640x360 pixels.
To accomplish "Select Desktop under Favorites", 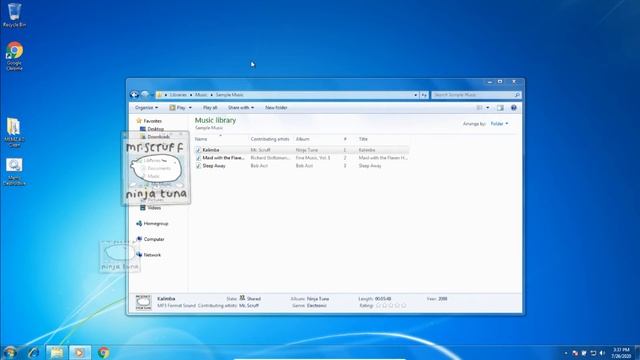I will 156,129.
